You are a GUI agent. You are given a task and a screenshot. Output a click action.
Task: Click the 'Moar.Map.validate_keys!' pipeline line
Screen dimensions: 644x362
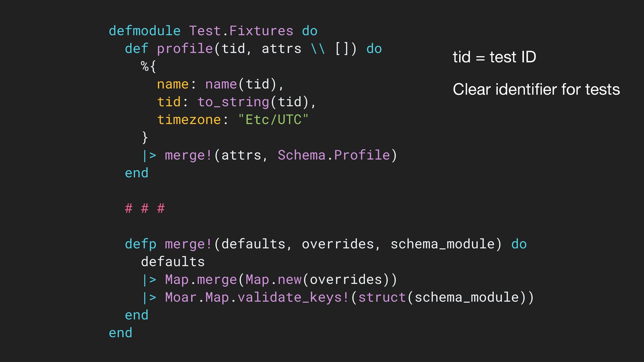(337, 297)
